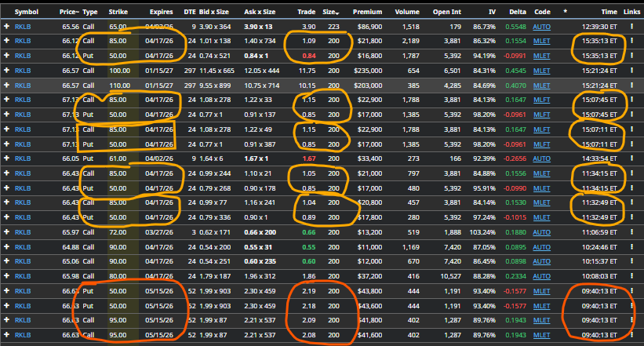
Task: Open AUTO code link in 12:39:30 row
Action: [x=542, y=27]
